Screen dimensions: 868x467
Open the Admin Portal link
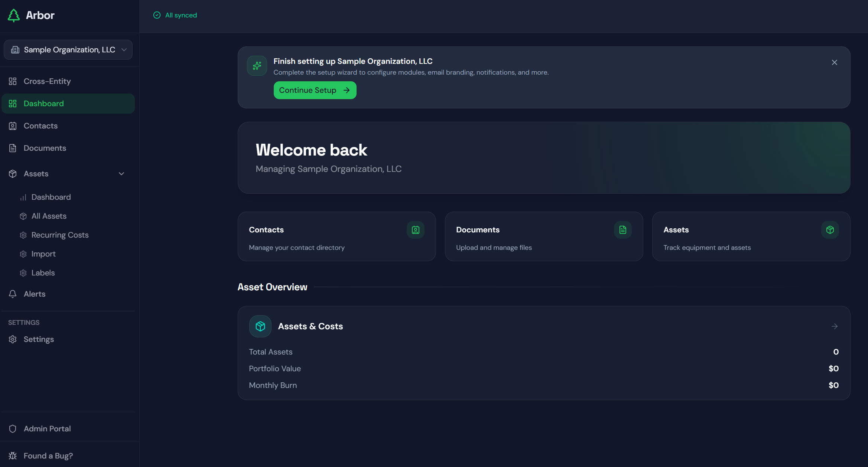(47, 429)
